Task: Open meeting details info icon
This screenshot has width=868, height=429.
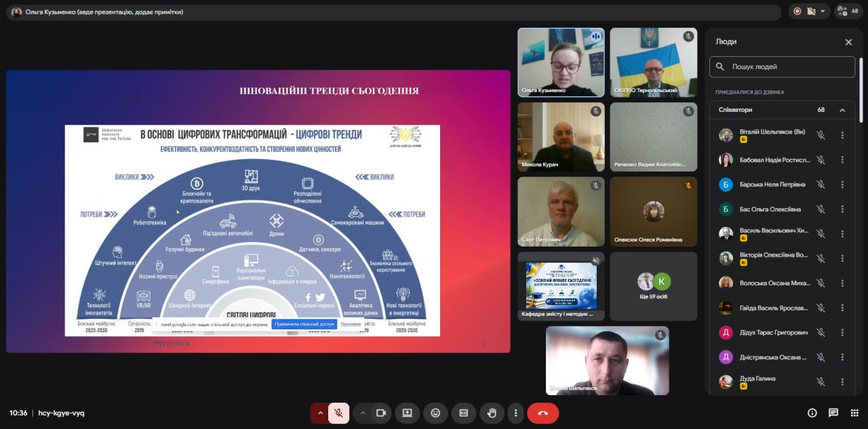Action: 812,413
